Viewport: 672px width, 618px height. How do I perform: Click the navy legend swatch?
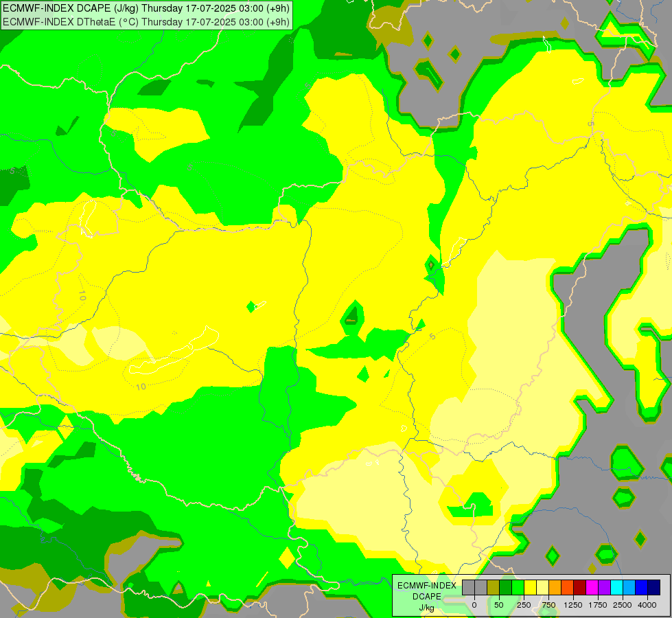click(x=654, y=587)
